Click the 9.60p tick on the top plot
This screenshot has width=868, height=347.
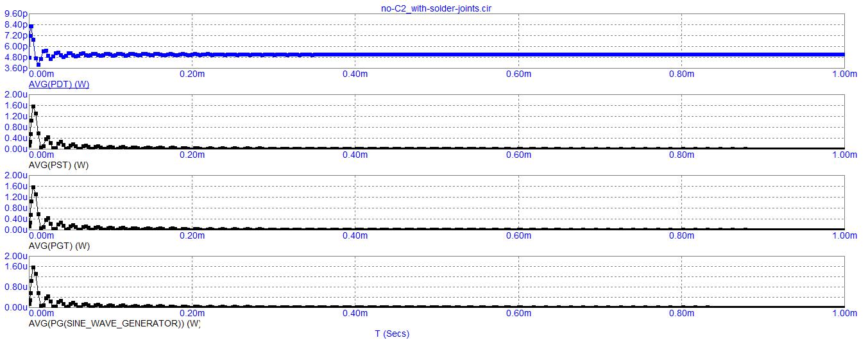tap(15, 14)
